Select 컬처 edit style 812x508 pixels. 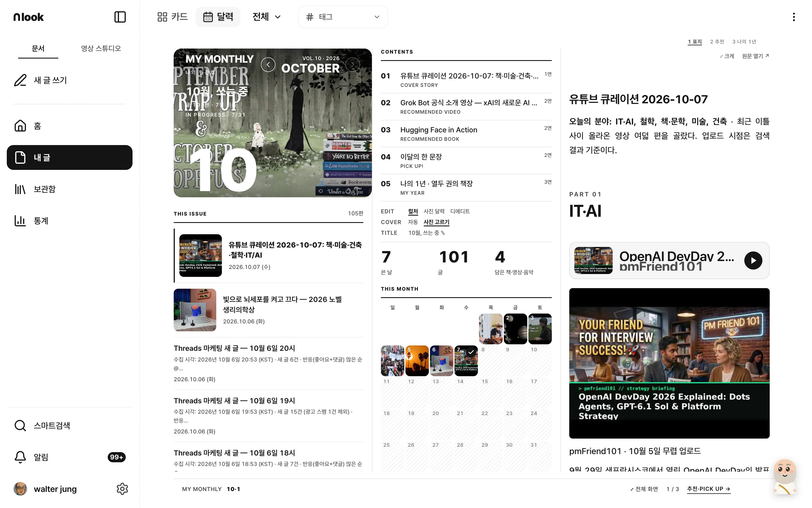point(413,211)
